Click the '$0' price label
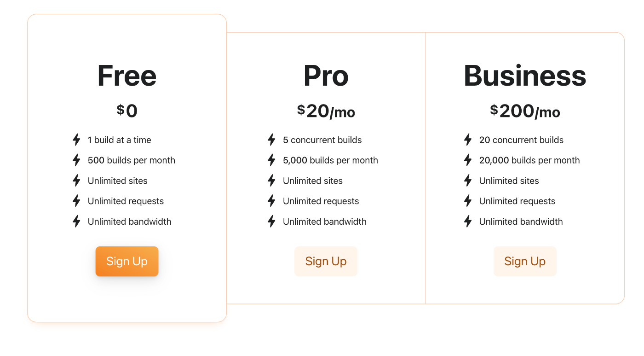The width and height of the screenshot is (644, 356). point(127,111)
